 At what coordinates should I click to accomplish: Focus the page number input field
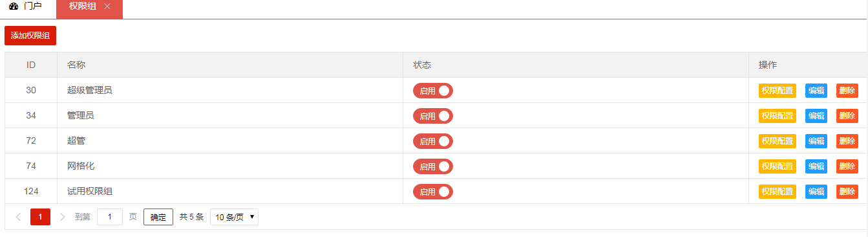coord(110,217)
